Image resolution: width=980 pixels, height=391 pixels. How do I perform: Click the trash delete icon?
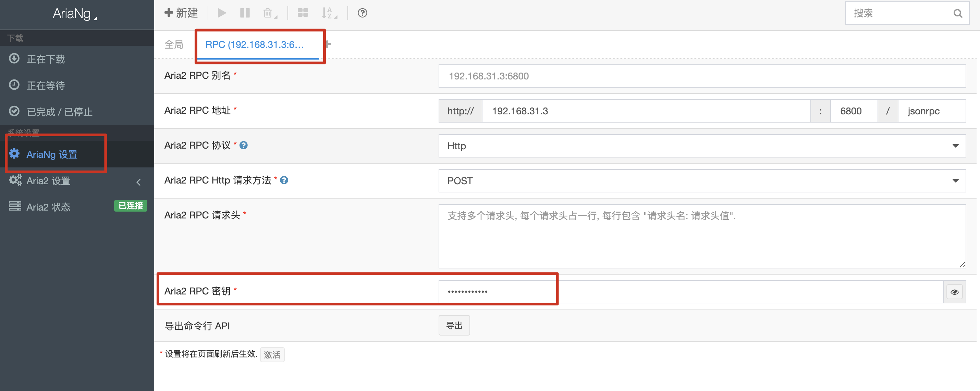click(269, 13)
